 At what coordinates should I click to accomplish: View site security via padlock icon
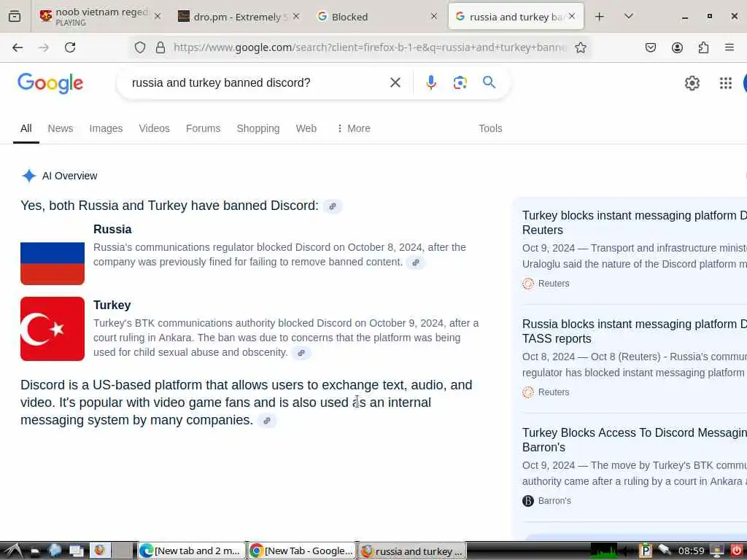(x=160, y=47)
